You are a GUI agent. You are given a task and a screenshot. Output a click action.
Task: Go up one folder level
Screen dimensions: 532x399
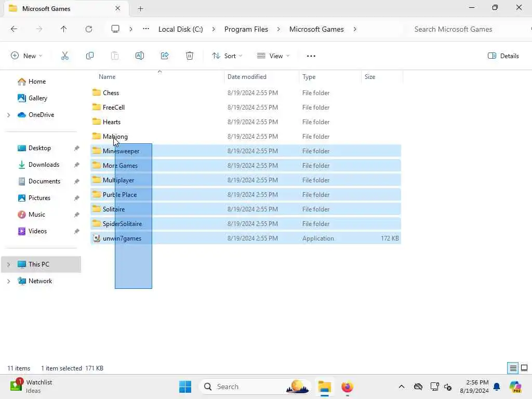pos(64,29)
